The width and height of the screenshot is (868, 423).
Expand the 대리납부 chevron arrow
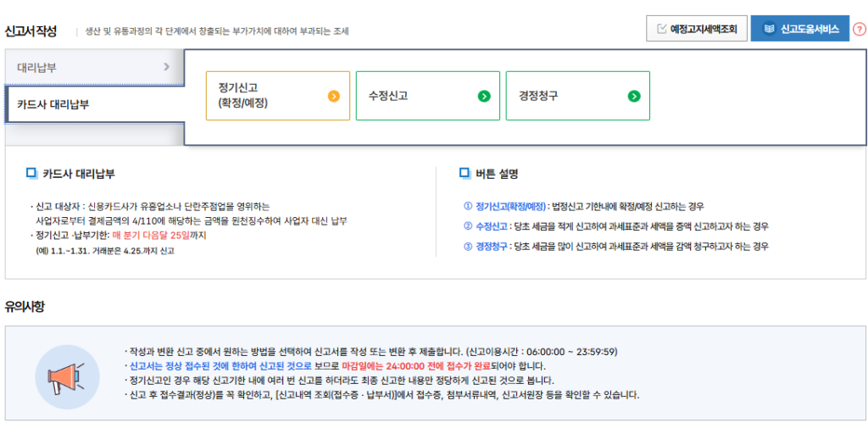click(166, 66)
